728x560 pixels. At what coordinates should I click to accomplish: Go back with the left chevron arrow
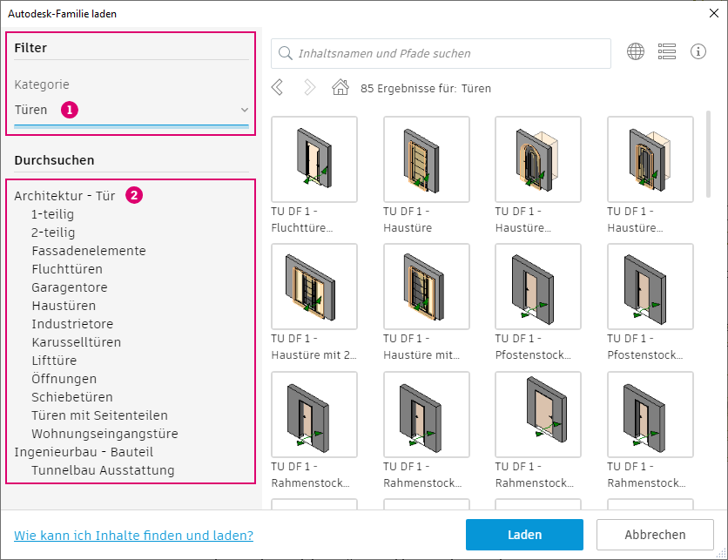click(277, 87)
